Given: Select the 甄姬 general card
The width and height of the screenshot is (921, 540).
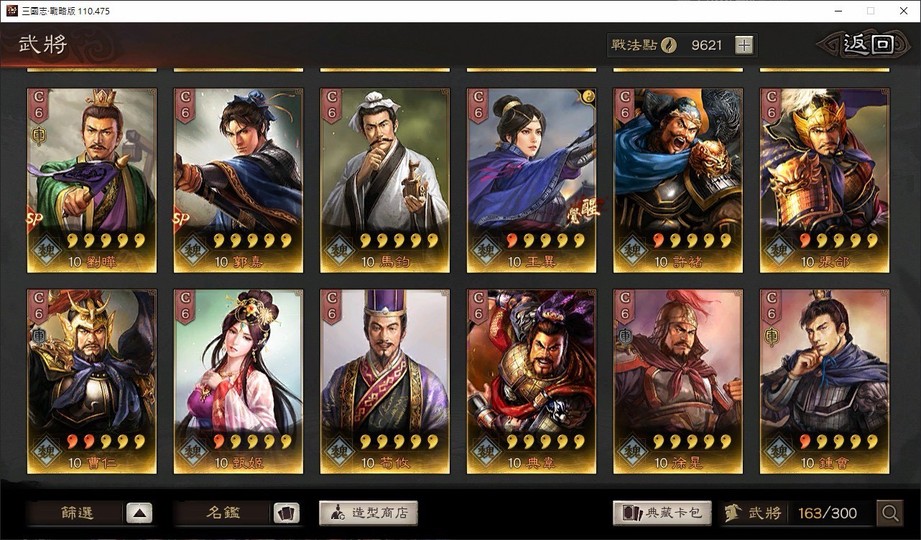Looking at the screenshot, I should pyautogui.click(x=238, y=381).
